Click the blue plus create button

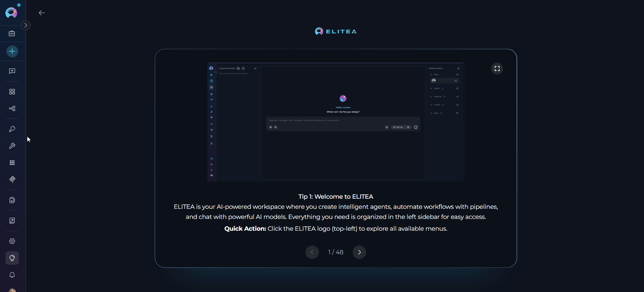[12, 52]
